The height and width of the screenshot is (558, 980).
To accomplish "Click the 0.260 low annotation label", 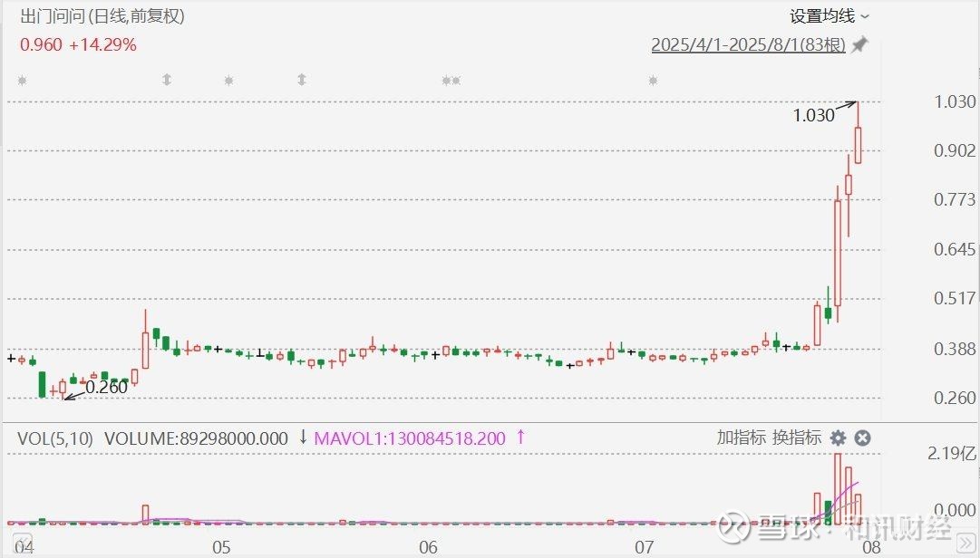I will point(106,387).
